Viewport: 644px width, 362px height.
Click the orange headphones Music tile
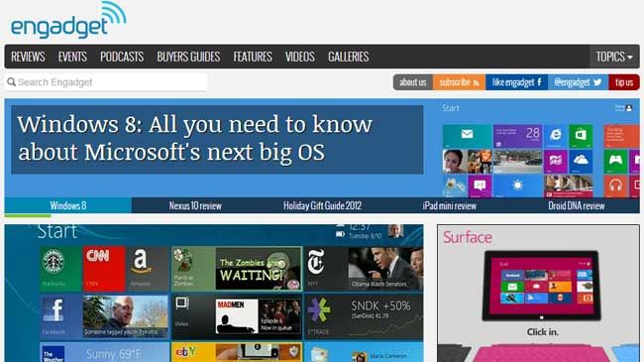tap(615, 186)
